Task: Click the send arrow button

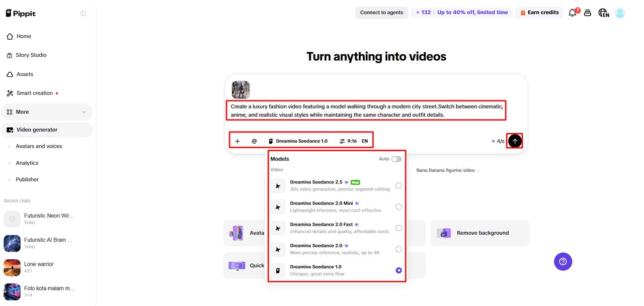Action: pos(515,141)
